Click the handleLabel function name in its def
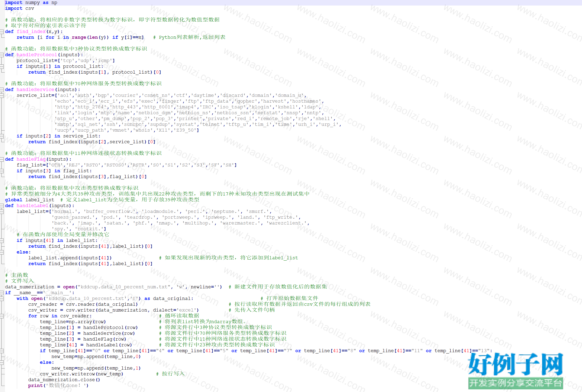 click(x=32, y=206)
